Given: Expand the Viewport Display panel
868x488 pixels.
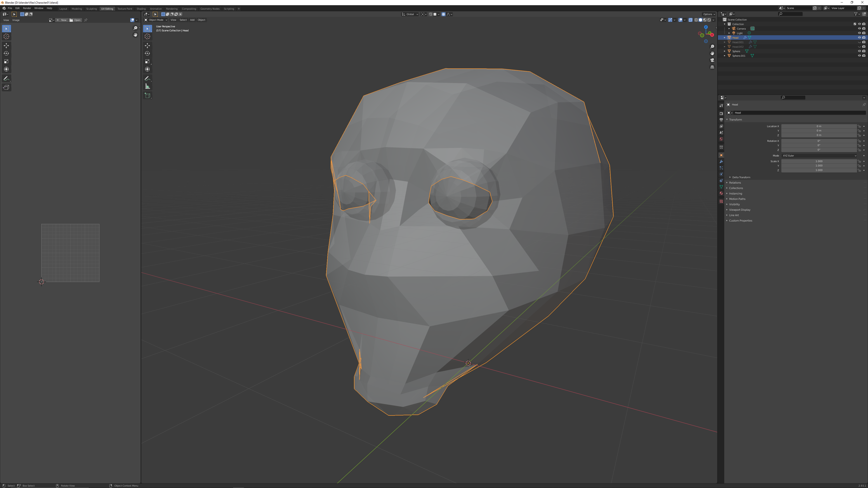Looking at the screenshot, I should pos(739,210).
